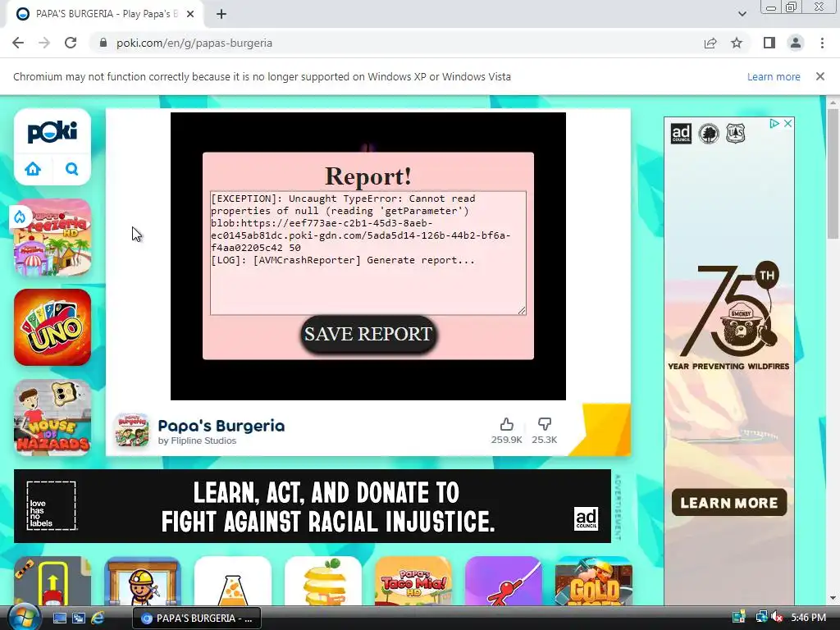Dislike the game with thumbs down icon

(x=545, y=424)
